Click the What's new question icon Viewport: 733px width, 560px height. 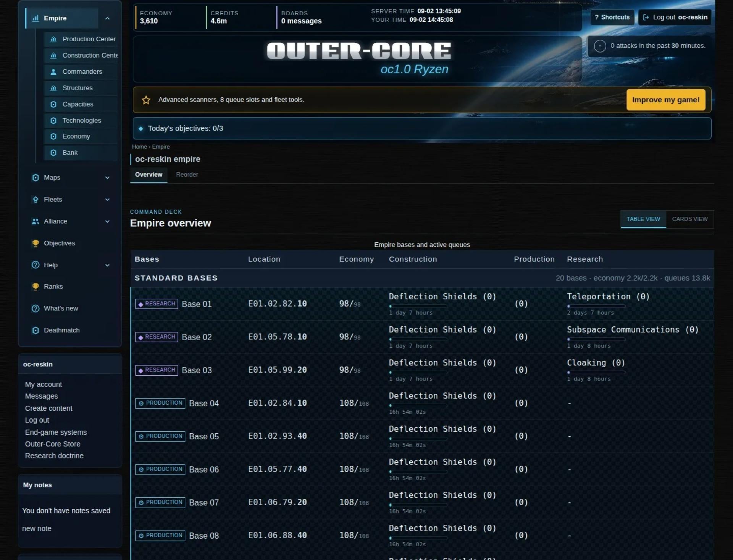(36, 308)
